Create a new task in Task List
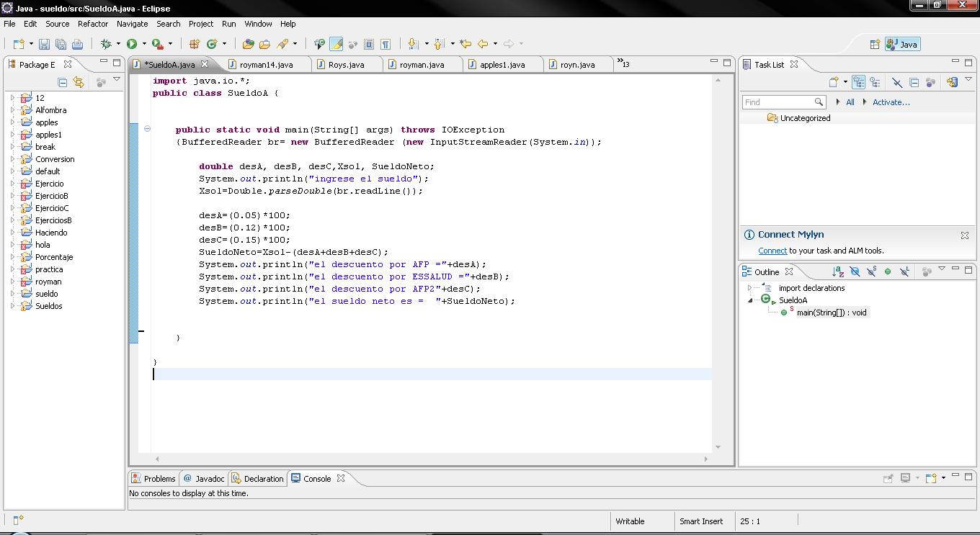This screenshot has height=535, width=980. 834,81
